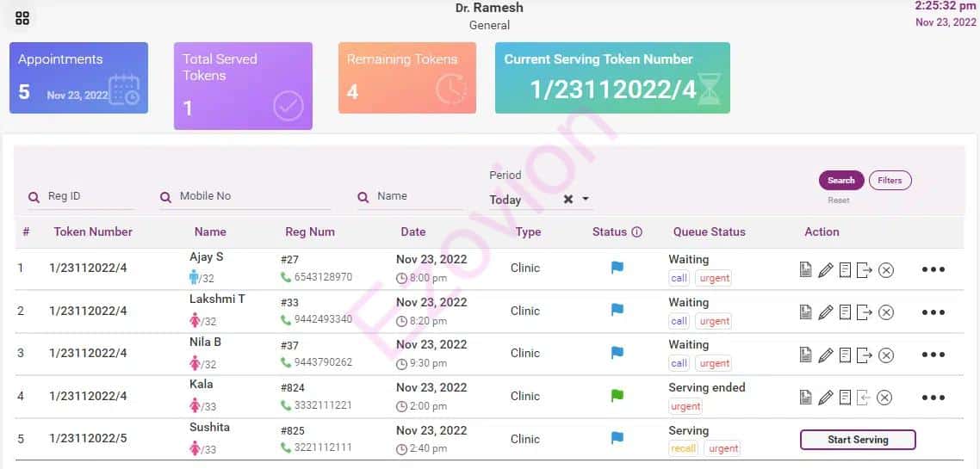Open the three-dot menu for Ajay S
Screen dimensions: 980x469
(x=933, y=269)
